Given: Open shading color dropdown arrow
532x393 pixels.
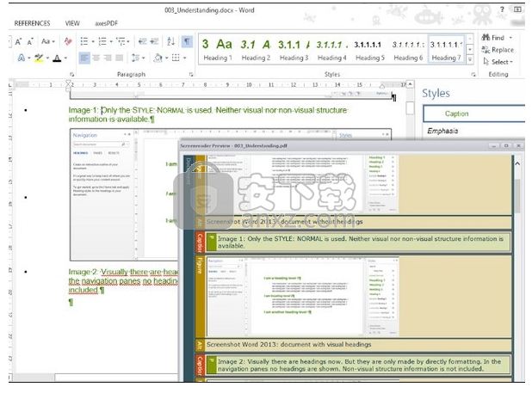Looking at the screenshot, I should pyautogui.click(x=167, y=58).
